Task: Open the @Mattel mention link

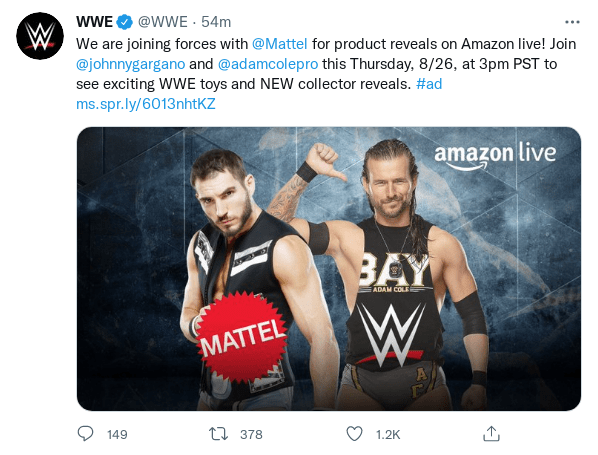Action: click(280, 44)
